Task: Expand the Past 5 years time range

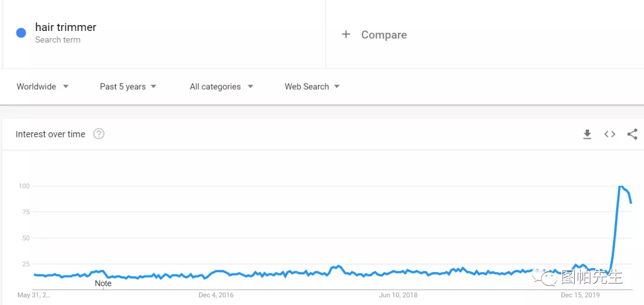Action: 128,86
